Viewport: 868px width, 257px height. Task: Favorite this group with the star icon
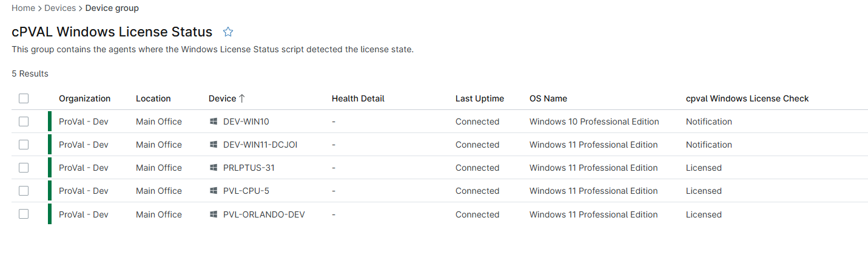click(x=228, y=32)
